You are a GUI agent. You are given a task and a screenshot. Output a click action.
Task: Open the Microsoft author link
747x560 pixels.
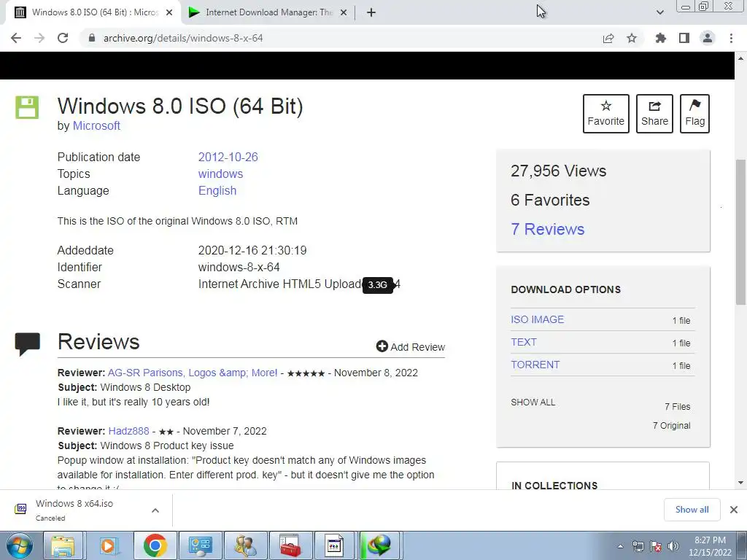(x=96, y=125)
